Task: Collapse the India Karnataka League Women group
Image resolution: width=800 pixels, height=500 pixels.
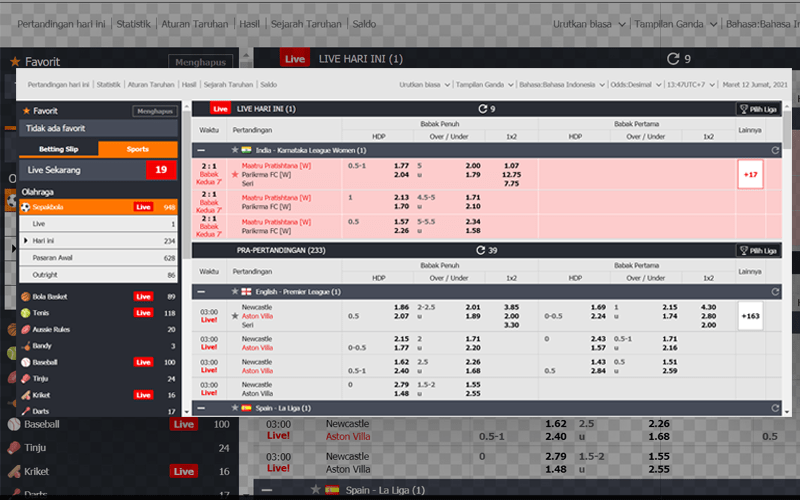Action: click(x=201, y=150)
